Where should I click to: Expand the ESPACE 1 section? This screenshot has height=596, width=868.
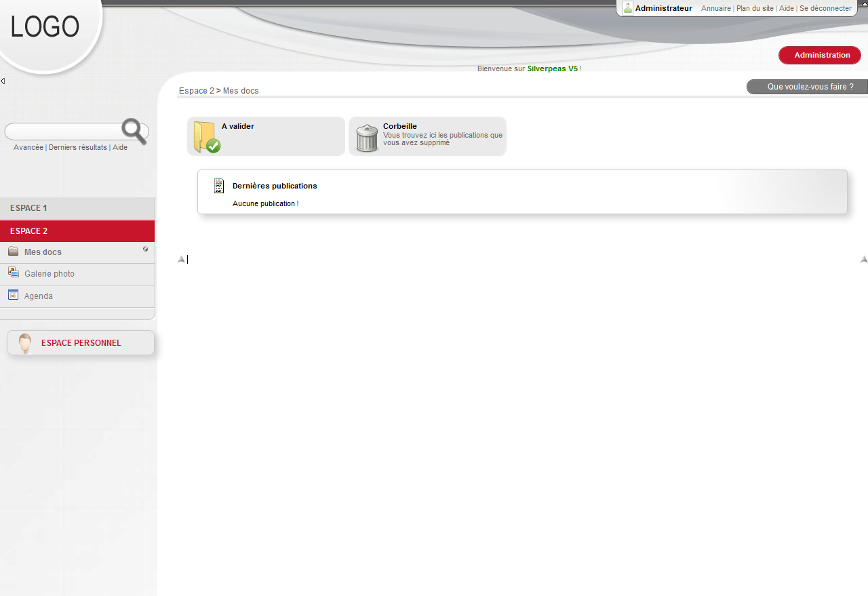(28, 208)
